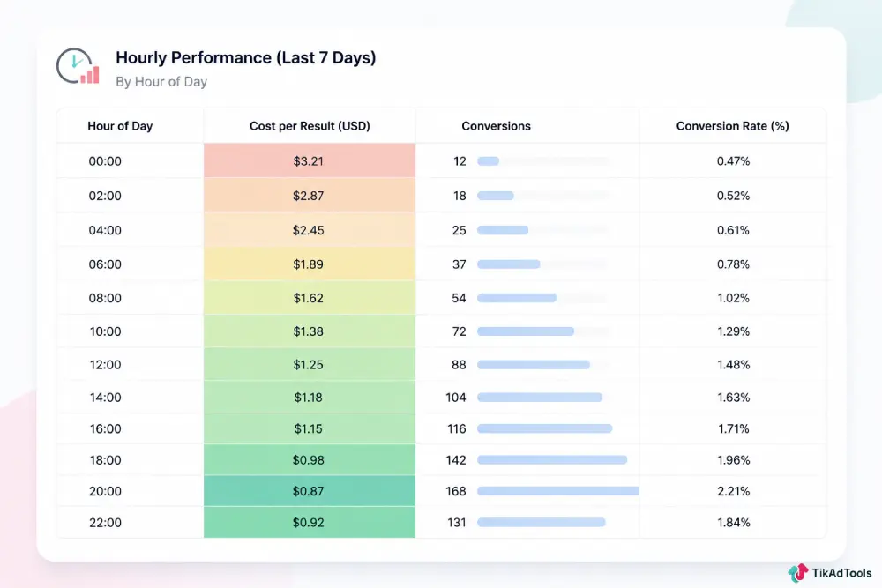Click the 1.29% conversion rate
The height and width of the screenshot is (588, 882).
pyautogui.click(x=733, y=331)
